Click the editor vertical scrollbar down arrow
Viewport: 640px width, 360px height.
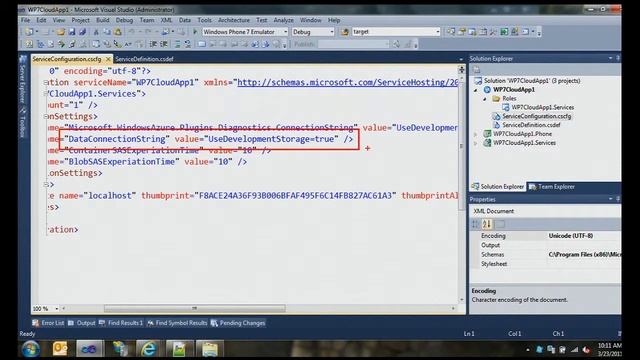pos(462,299)
